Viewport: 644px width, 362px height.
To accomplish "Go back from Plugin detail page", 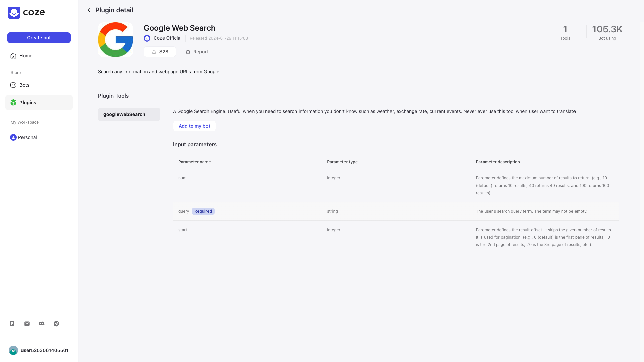I will pyautogui.click(x=88, y=10).
